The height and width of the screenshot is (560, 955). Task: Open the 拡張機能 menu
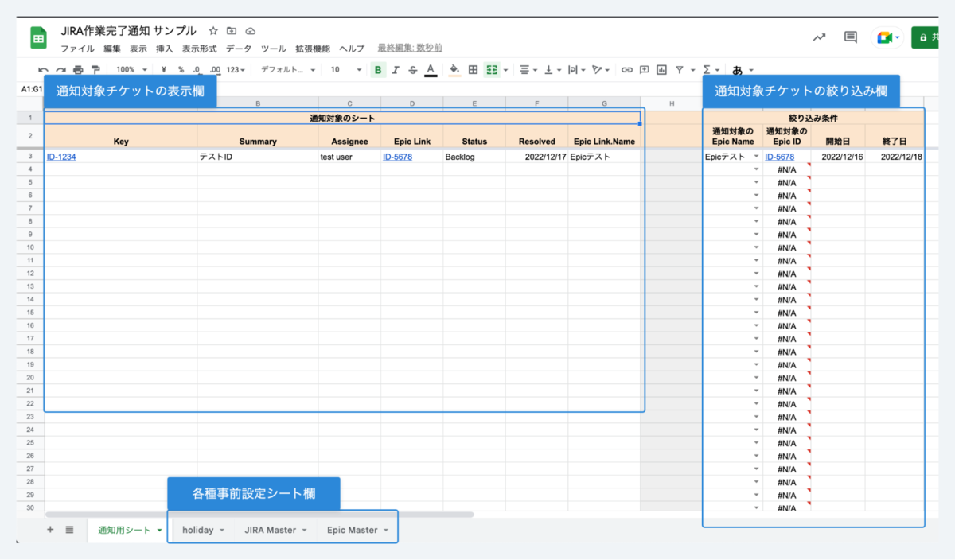312,49
